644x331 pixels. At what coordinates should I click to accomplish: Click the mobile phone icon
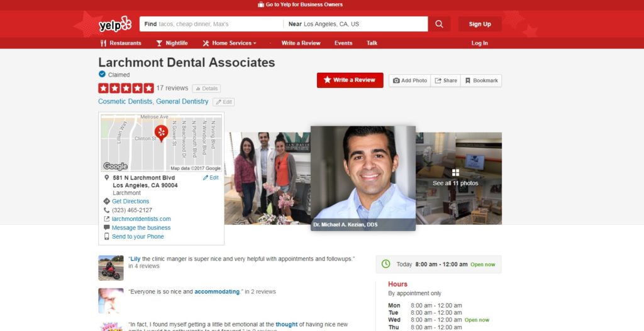107,237
